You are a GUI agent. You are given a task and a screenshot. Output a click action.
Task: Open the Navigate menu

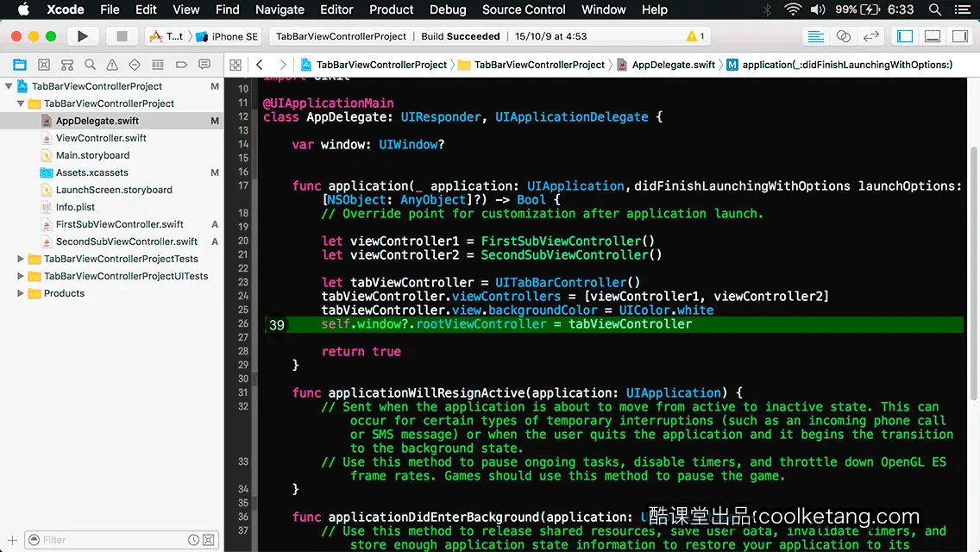pyautogui.click(x=280, y=9)
